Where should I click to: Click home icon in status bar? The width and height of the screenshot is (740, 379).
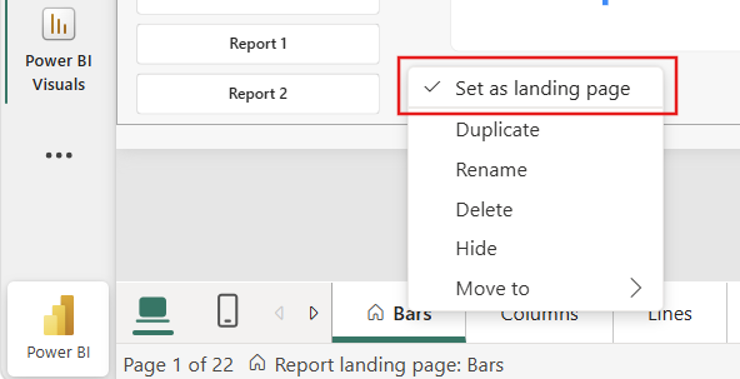coord(257,363)
